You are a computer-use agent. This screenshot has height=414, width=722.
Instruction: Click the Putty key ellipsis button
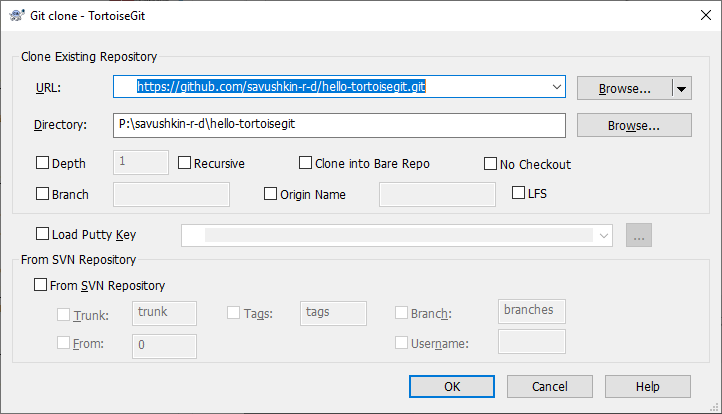(x=639, y=235)
